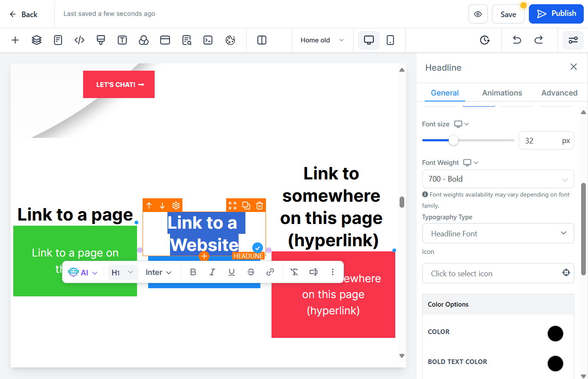Viewport: 588px width, 379px height.
Task: Open the popup window icon
Action: click(165, 40)
